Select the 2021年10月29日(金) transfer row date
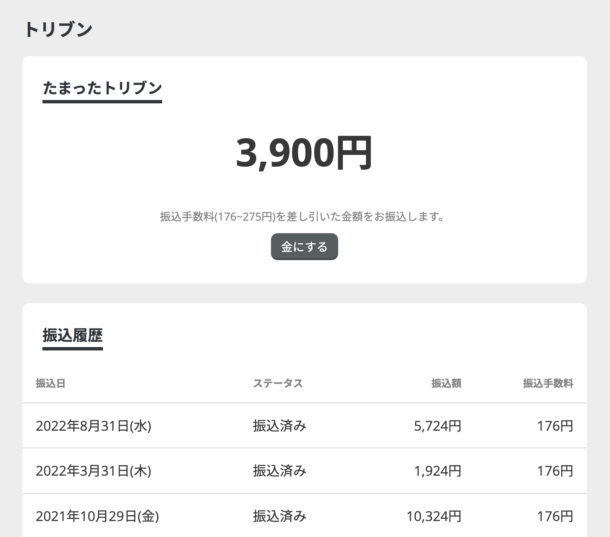The width and height of the screenshot is (610, 537). (x=97, y=516)
